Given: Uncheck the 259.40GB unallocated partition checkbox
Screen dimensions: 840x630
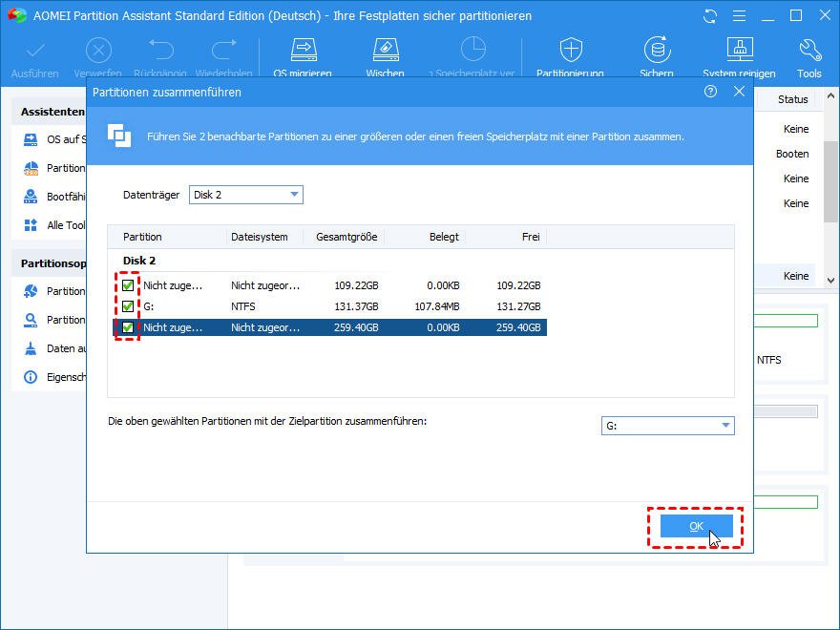Looking at the screenshot, I should (x=128, y=327).
